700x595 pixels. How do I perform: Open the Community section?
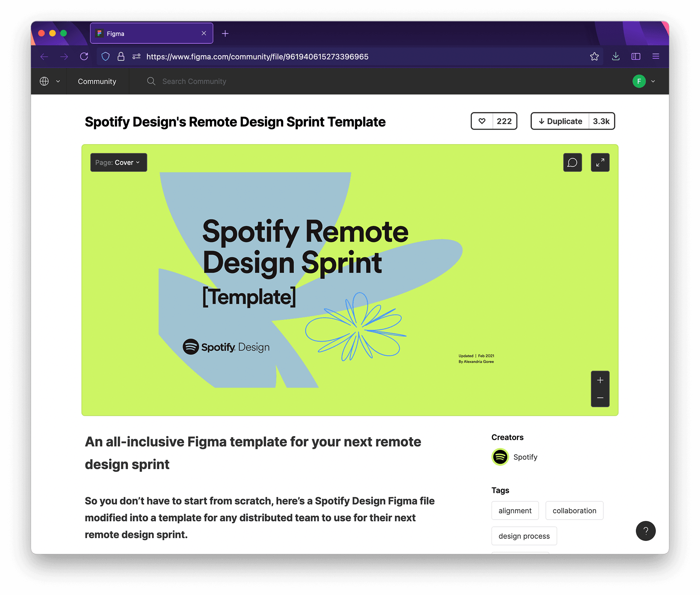(97, 81)
